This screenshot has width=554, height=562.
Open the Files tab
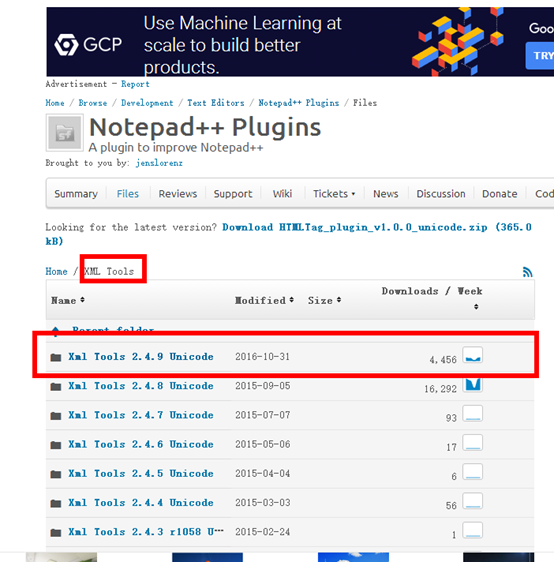pos(128,194)
